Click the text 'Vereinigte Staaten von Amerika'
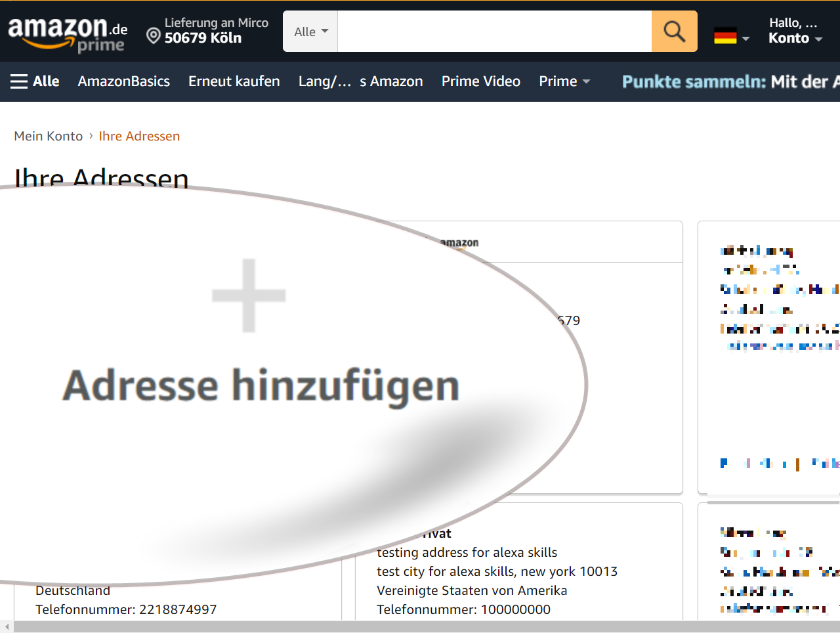Image resolution: width=840 pixels, height=633 pixels. pos(472,590)
